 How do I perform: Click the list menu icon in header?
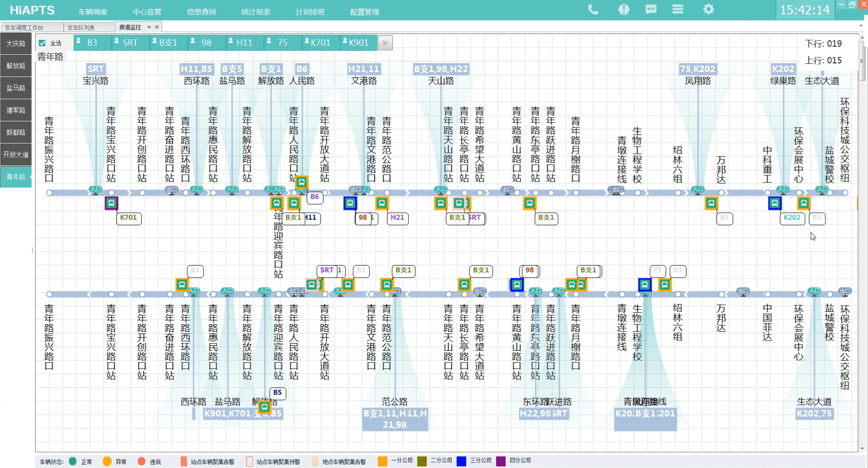677,10
